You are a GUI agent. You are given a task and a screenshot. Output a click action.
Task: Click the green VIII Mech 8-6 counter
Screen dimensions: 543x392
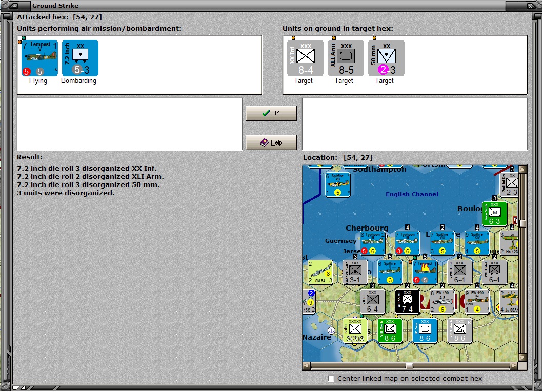390,331
